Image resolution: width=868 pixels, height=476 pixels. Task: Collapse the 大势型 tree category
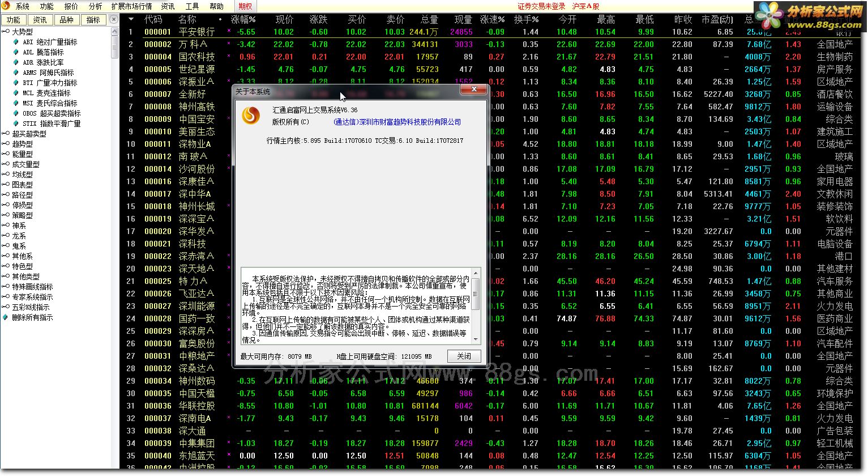point(6,32)
